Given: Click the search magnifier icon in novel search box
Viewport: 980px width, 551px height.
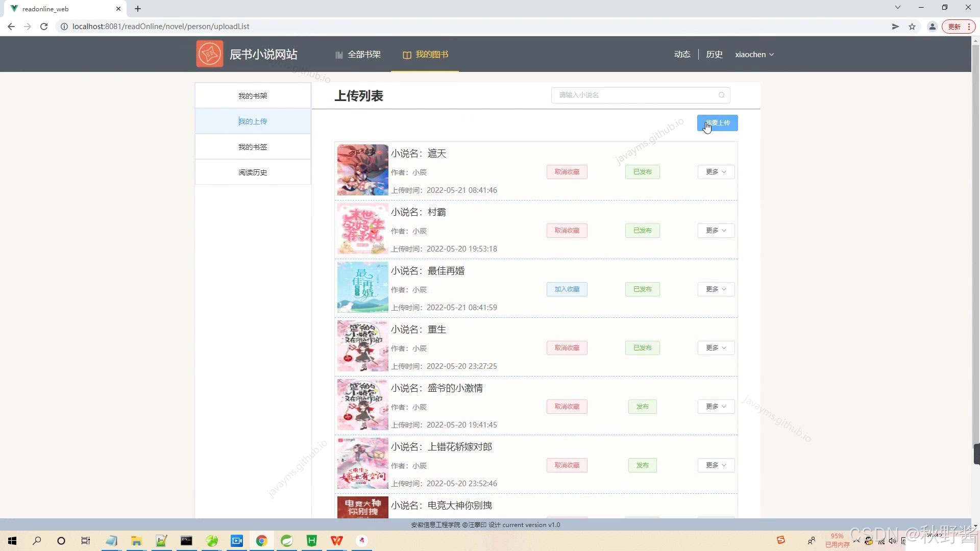Looking at the screenshot, I should coord(721,95).
